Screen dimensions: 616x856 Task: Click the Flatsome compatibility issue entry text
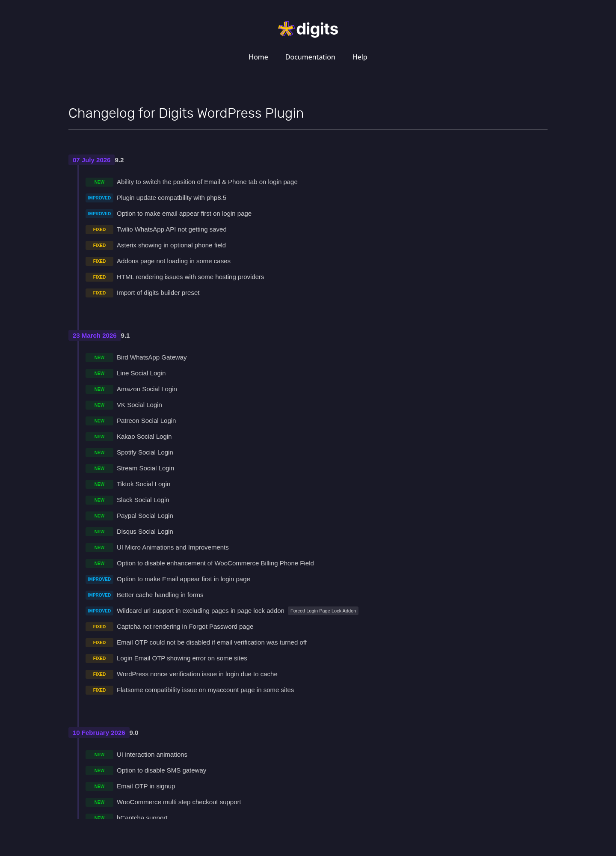[x=205, y=690]
